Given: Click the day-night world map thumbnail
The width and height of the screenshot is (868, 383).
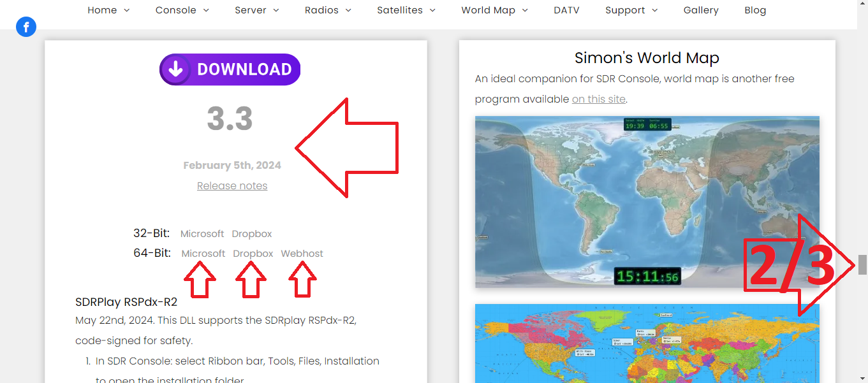Looking at the screenshot, I should (647, 201).
